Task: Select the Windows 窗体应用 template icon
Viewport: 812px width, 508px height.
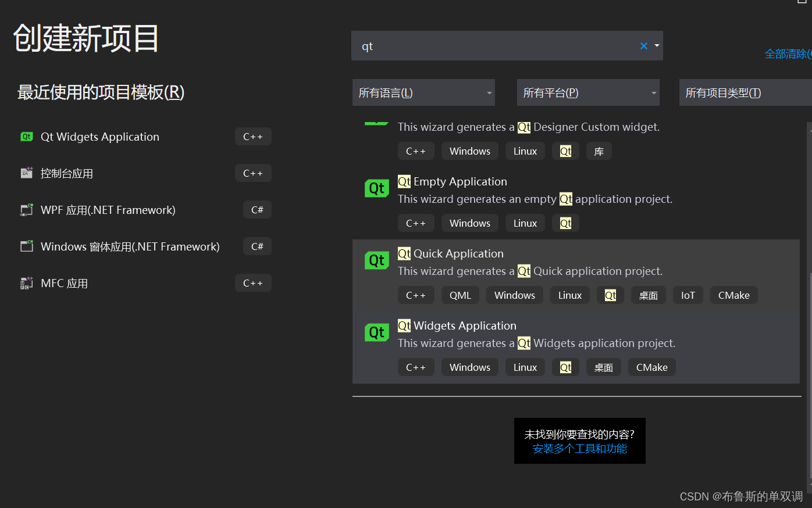Action: point(26,246)
